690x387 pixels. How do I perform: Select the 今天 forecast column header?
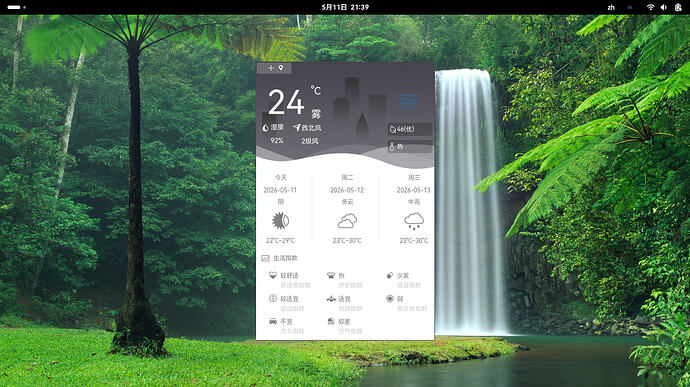[280, 177]
